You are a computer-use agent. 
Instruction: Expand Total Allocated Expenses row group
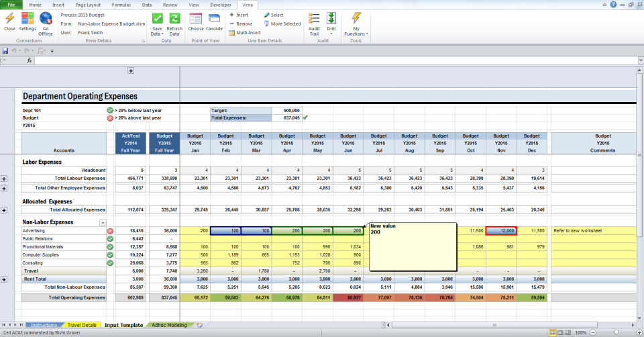4,210
